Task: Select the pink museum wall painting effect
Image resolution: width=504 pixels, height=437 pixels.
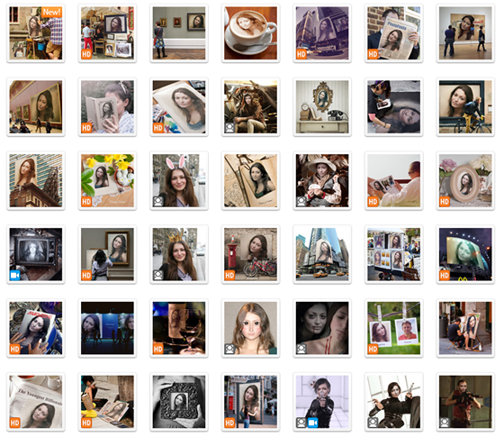Action: point(36,107)
